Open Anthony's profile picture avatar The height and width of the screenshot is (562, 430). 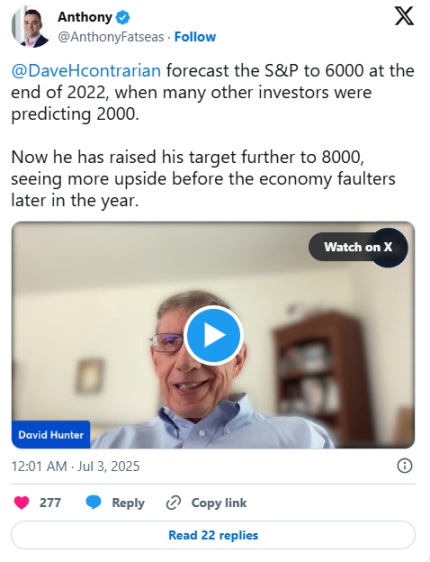31,28
